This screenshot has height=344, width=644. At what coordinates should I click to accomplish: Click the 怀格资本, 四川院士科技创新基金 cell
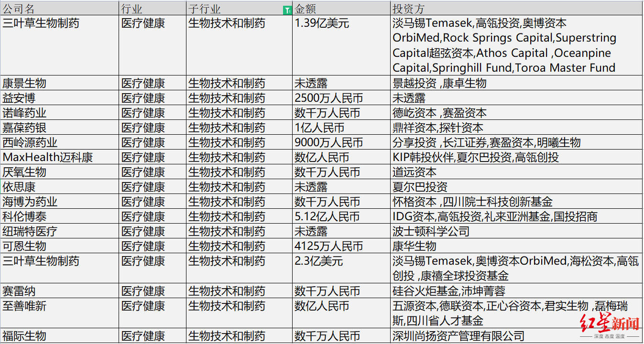516,202
